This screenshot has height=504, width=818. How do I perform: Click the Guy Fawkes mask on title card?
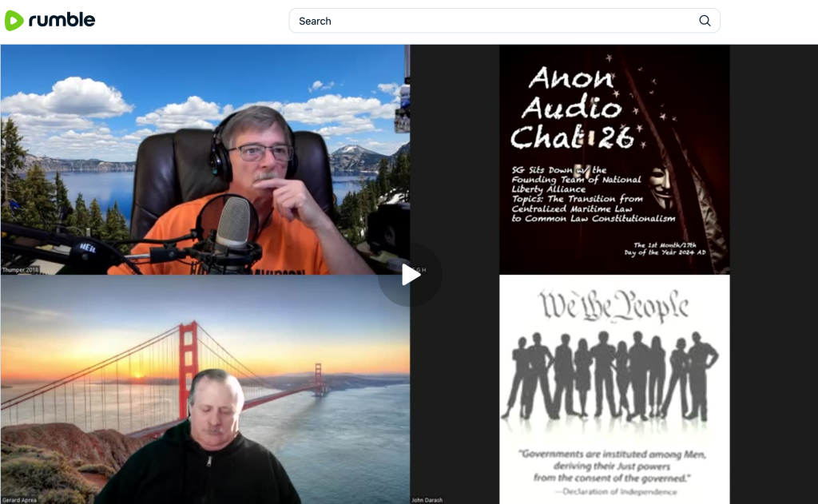(x=658, y=185)
